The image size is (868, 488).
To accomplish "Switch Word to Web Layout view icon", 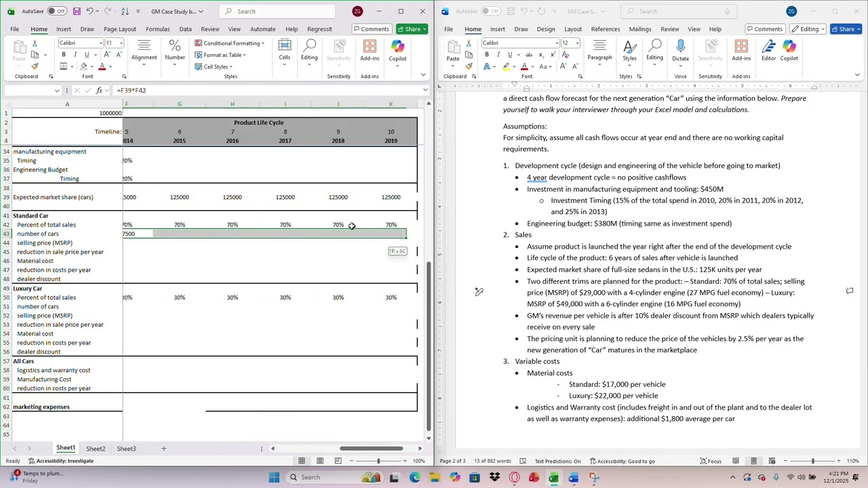I will tap(771, 461).
